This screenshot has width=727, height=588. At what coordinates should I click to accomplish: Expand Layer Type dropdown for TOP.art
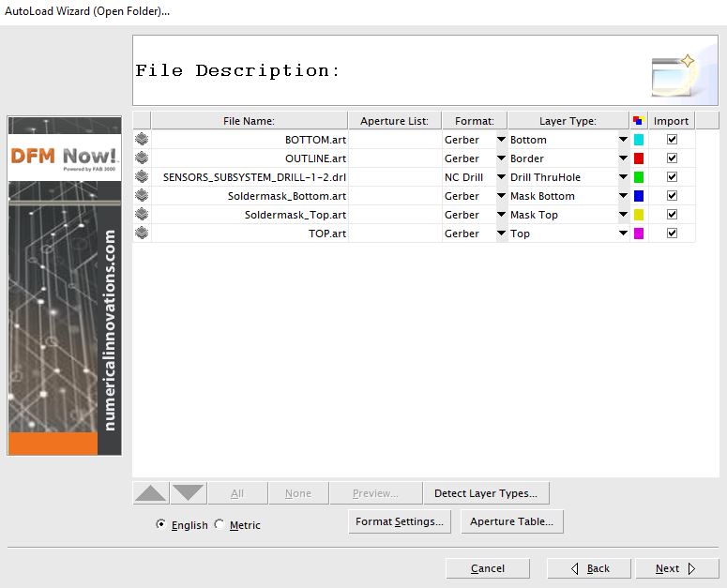click(623, 234)
